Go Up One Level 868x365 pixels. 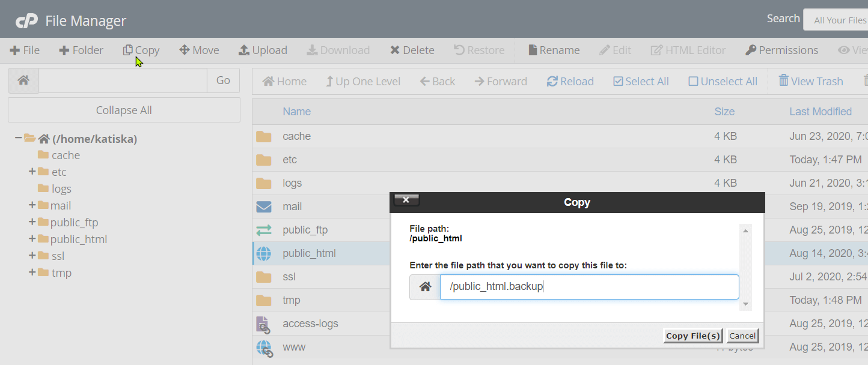[363, 82]
